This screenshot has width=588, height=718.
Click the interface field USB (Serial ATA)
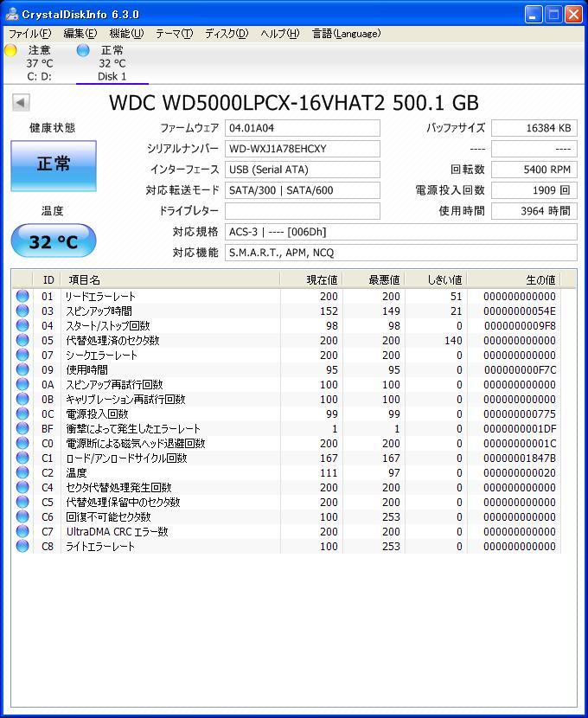coord(303,170)
